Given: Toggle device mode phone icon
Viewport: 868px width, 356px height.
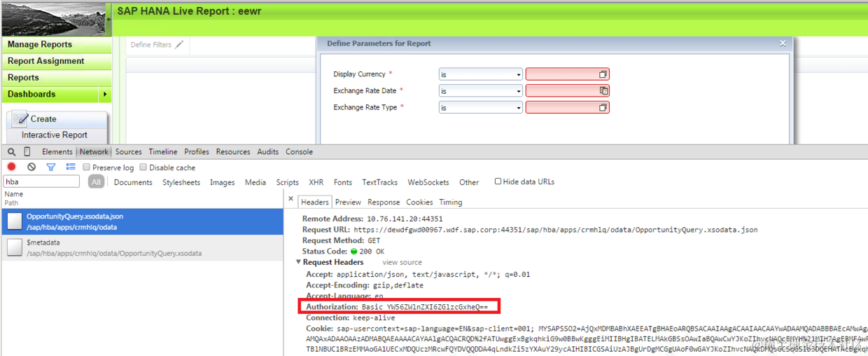Looking at the screenshot, I should (x=27, y=152).
